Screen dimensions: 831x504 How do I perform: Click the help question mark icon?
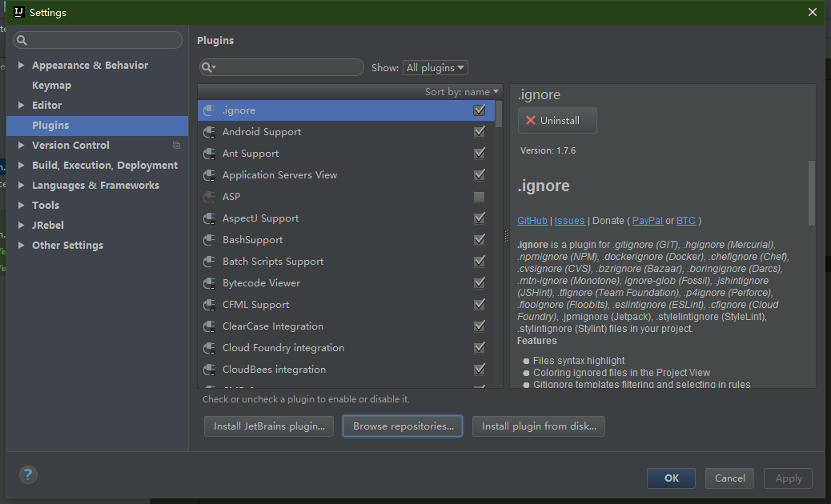[x=28, y=474]
